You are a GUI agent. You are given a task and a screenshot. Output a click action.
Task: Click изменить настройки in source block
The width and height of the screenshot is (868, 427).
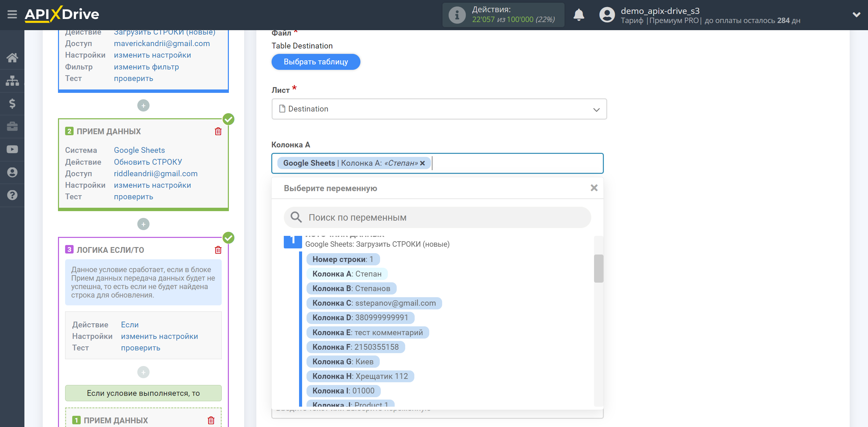coord(152,55)
